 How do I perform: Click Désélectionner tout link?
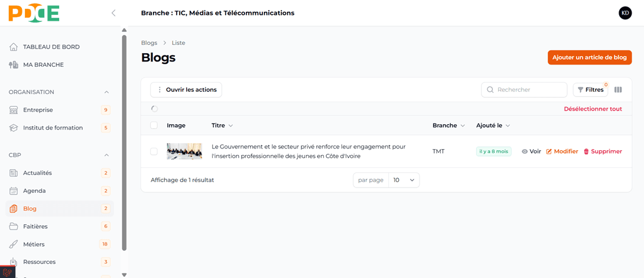point(593,109)
